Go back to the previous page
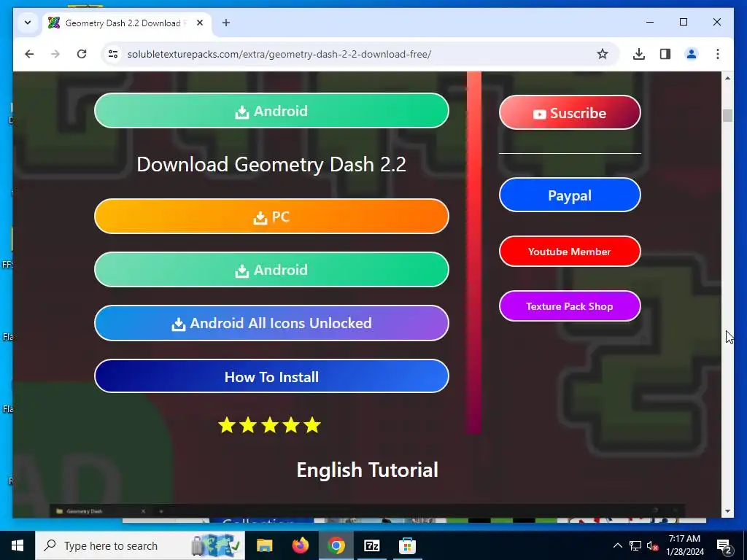This screenshot has height=560, width=747. click(x=29, y=54)
